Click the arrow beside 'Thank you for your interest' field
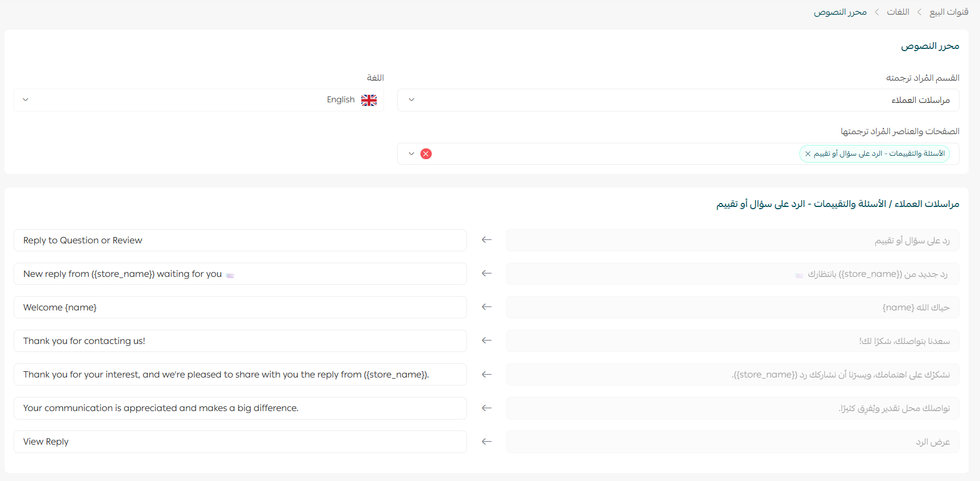The height and width of the screenshot is (481, 980). 486,375
